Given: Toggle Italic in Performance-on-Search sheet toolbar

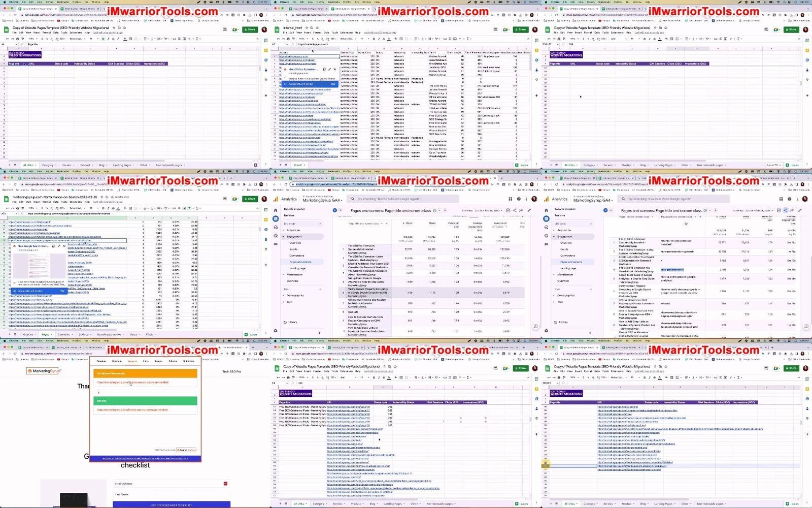Looking at the screenshot, I should coord(108,208).
